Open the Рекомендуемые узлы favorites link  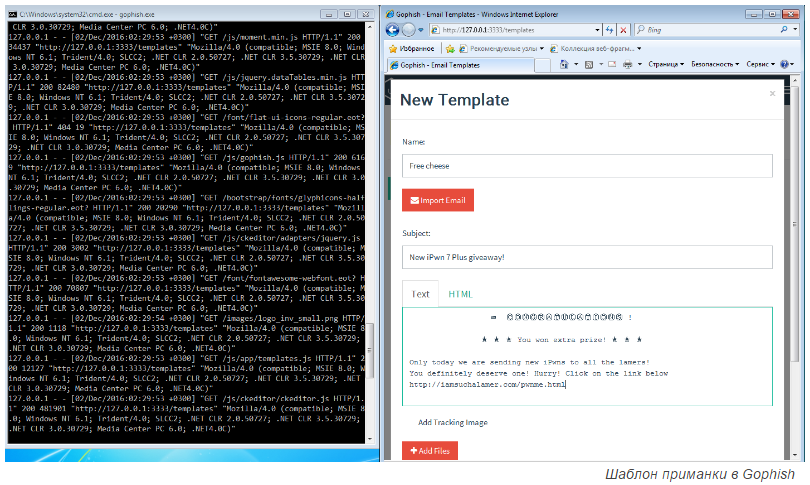coord(501,49)
